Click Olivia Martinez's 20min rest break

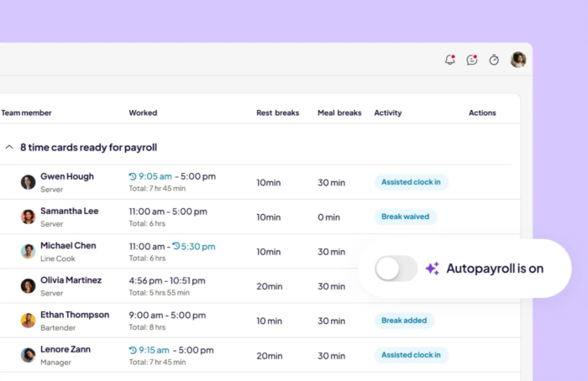(x=270, y=286)
